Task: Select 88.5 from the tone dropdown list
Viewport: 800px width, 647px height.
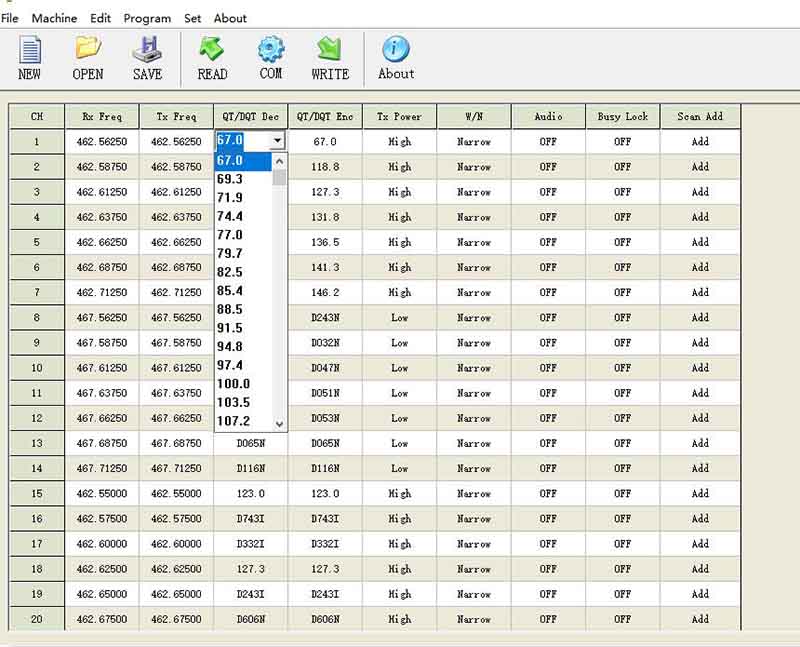Action: (230, 310)
